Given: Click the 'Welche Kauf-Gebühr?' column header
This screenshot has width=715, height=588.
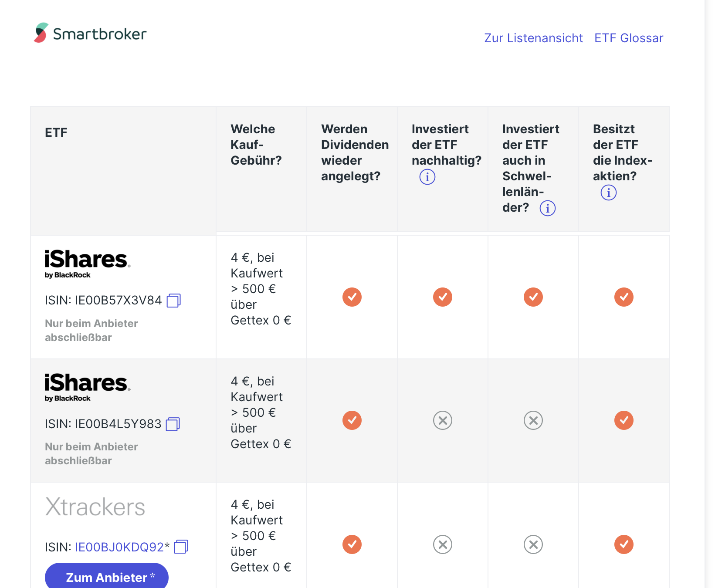Looking at the screenshot, I should click(x=256, y=145).
